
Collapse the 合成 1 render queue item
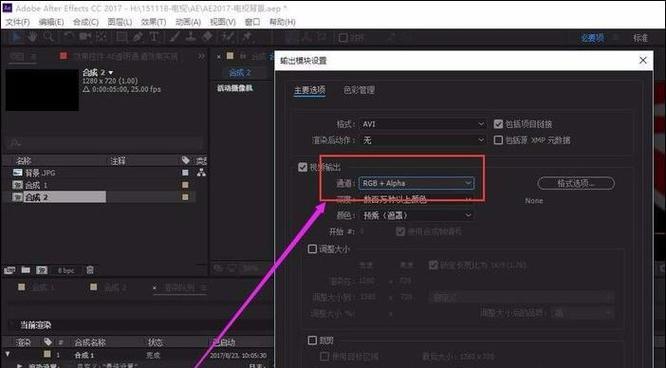7,354
